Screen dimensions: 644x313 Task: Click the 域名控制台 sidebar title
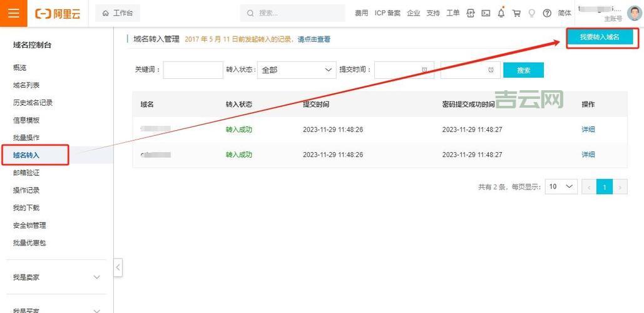tap(33, 45)
